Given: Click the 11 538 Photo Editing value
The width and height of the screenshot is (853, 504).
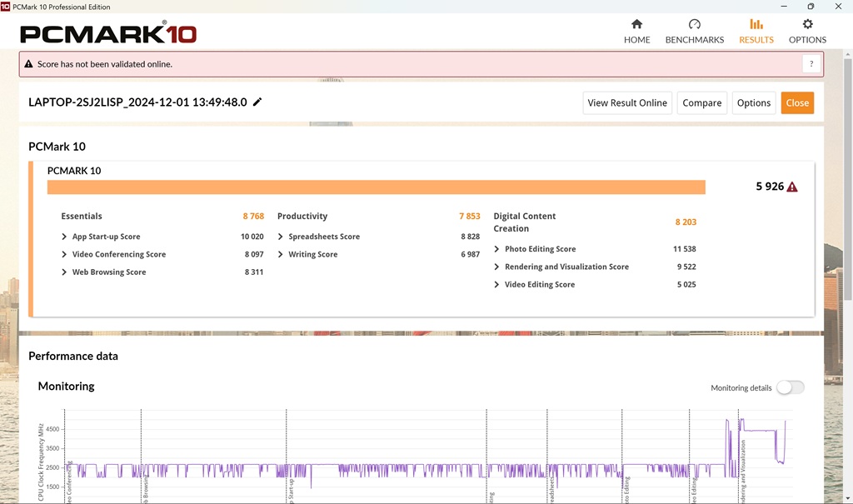Looking at the screenshot, I should tap(685, 249).
